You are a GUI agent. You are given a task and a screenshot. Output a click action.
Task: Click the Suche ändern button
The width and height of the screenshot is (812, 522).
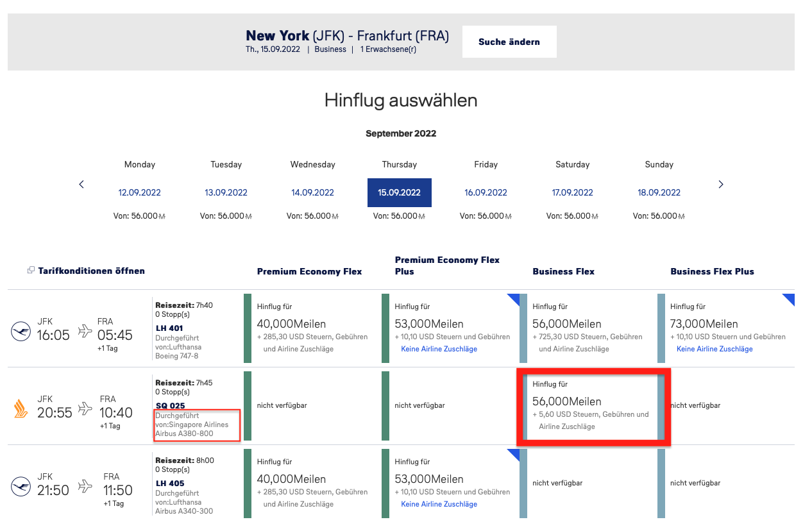(x=509, y=42)
